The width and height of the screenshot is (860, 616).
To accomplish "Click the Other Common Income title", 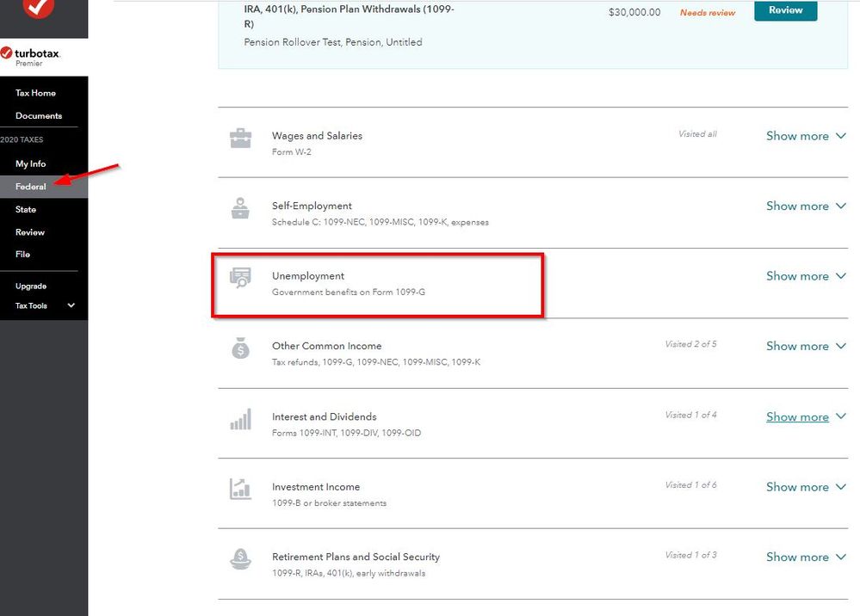I will tap(327, 347).
